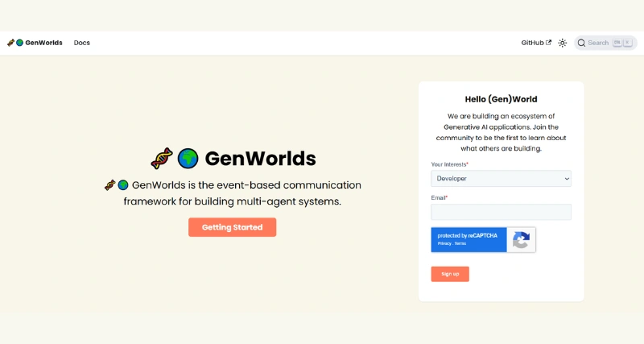
Task: Click the Your Interests field label
Action: click(x=449, y=164)
